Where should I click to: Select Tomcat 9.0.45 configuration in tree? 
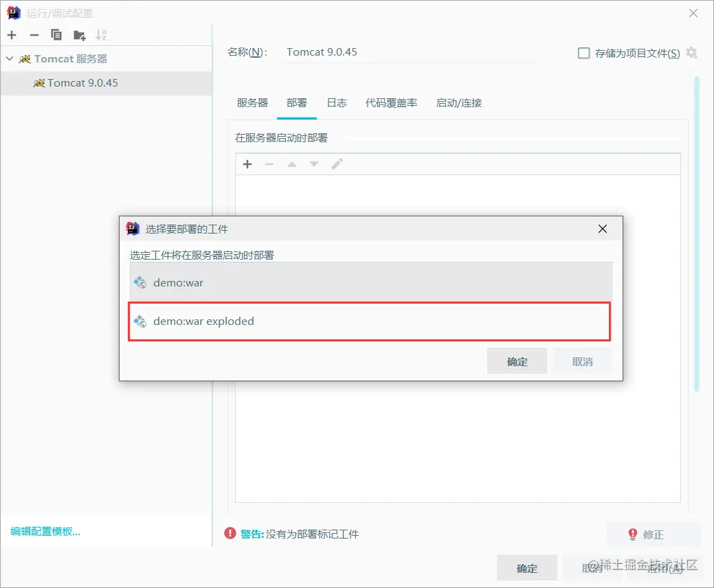106,83
